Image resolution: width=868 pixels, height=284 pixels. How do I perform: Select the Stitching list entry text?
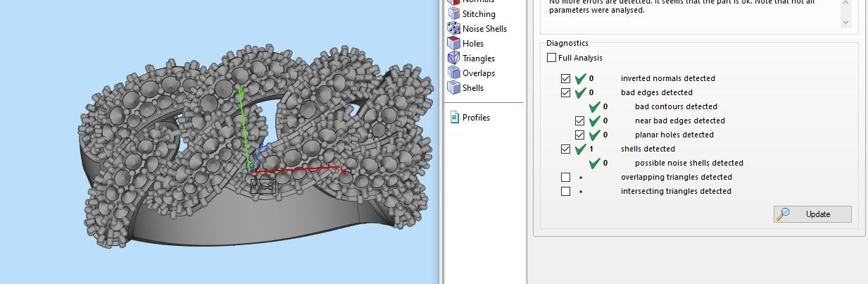point(479,14)
